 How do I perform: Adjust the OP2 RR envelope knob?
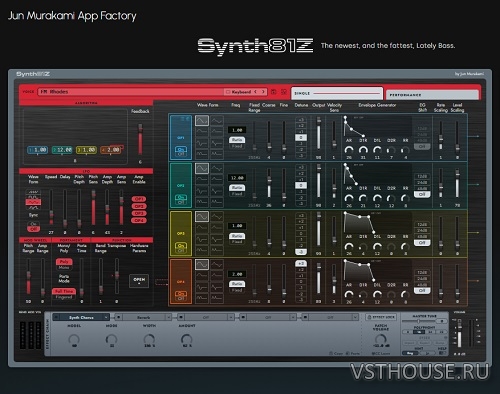pos(405,199)
